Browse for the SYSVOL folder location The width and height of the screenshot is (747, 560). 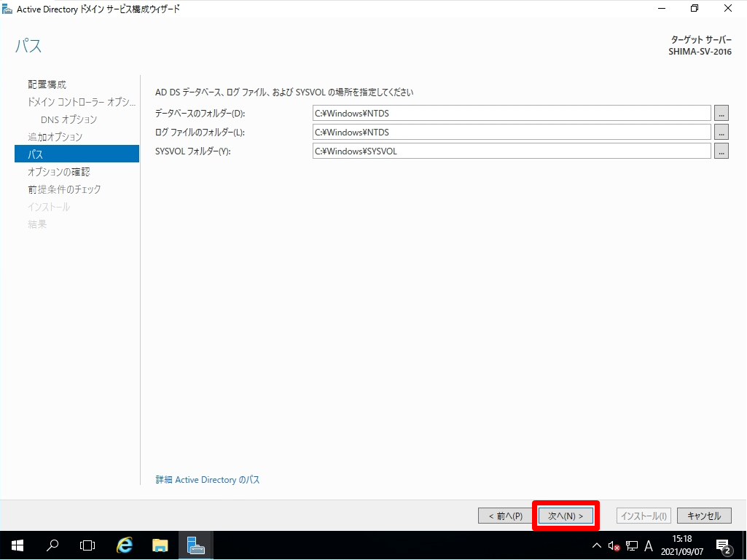(721, 151)
